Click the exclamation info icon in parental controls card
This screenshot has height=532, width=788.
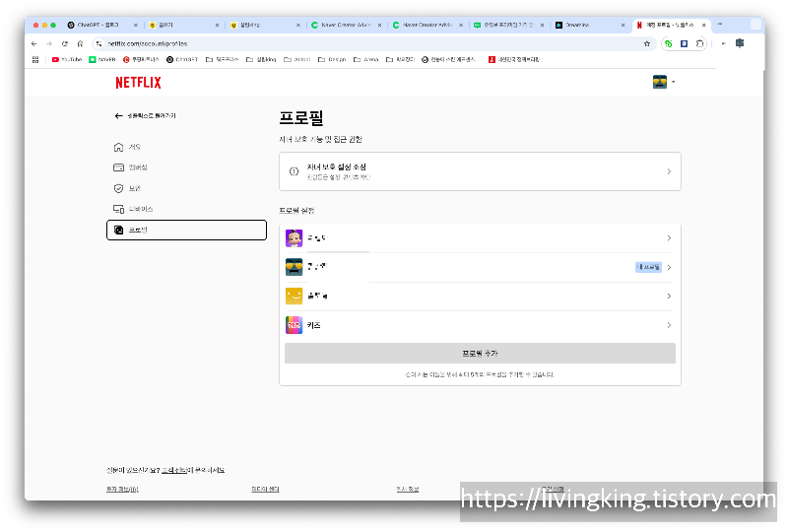point(294,171)
